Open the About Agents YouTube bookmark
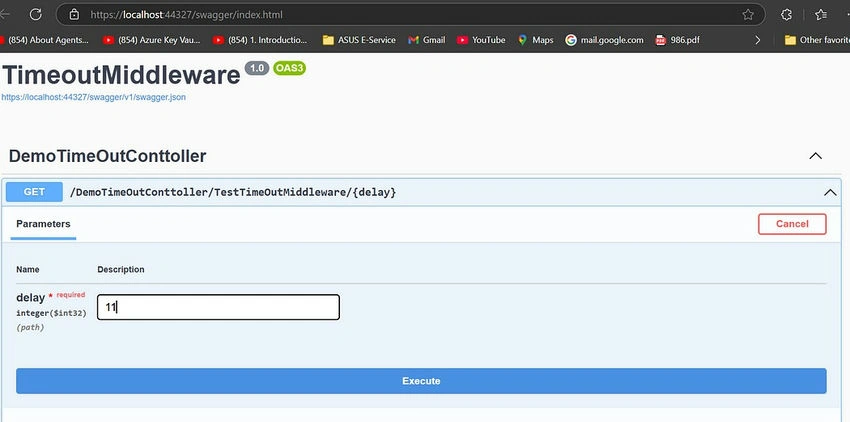Image resolution: width=850 pixels, height=422 pixels. 45,40
